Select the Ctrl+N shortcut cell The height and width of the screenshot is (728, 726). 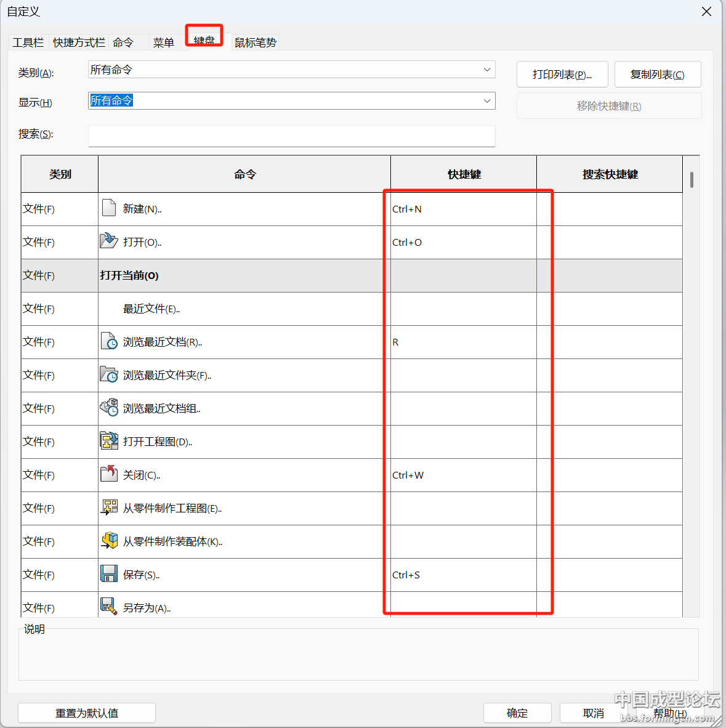pyautogui.click(x=464, y=209)
